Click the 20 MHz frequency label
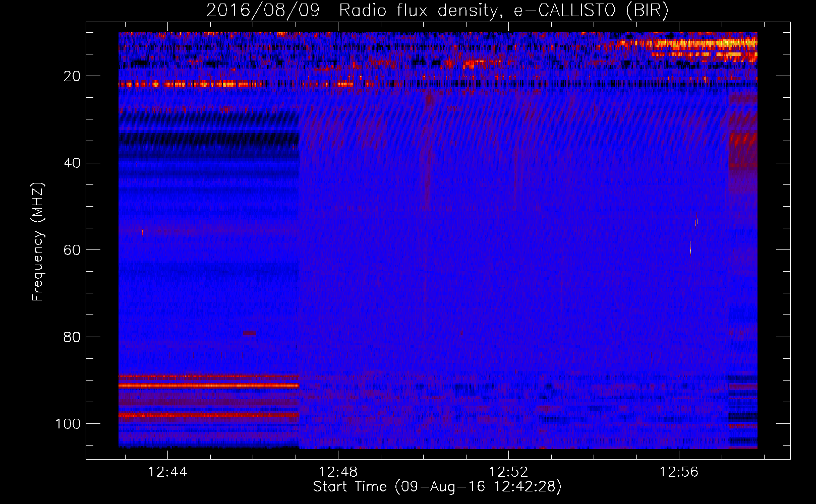This screenshot has width=816, height=504. 72,76
